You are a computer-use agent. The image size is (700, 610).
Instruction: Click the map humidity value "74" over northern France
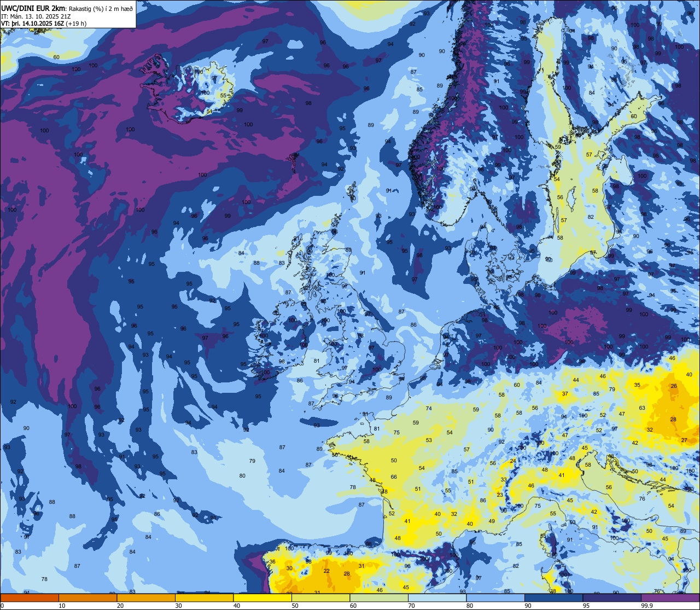point(429,408)
